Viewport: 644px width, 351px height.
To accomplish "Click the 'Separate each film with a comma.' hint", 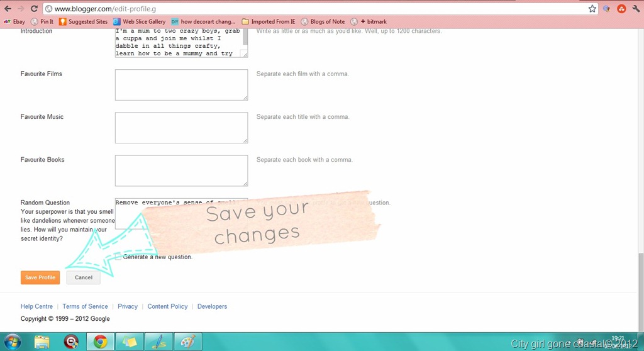I will tap(303, 74).
